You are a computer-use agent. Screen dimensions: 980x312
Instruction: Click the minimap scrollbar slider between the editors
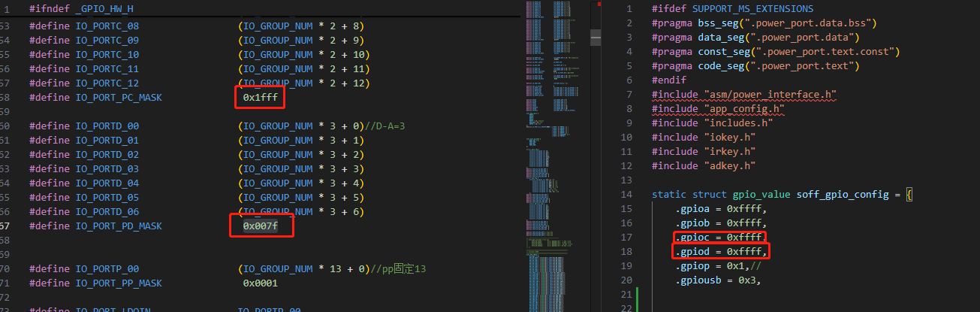point(596,36)
